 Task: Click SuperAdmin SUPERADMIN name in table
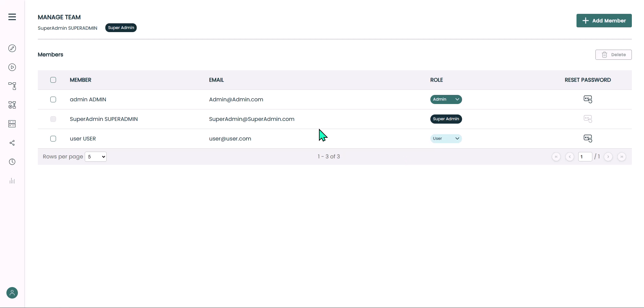tap(104, 119)
